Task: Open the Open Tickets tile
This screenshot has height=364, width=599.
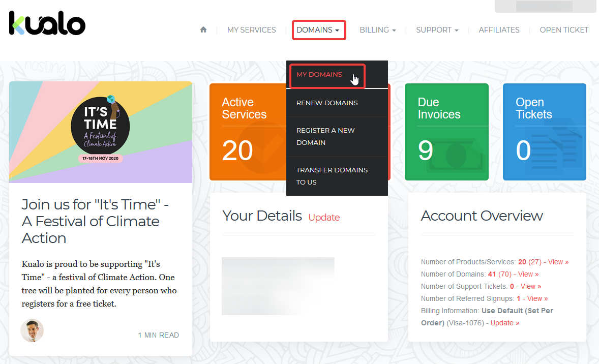Action: (x=545, y=132)
